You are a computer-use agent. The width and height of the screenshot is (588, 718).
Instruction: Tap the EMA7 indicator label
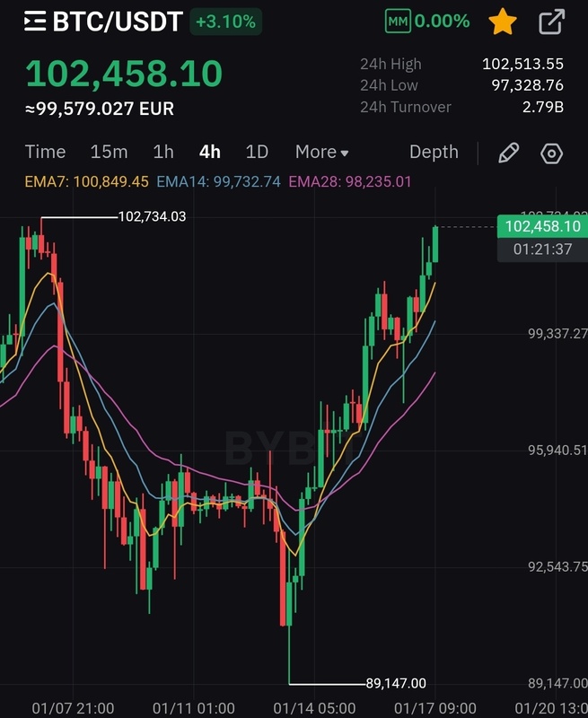(86, 182)
